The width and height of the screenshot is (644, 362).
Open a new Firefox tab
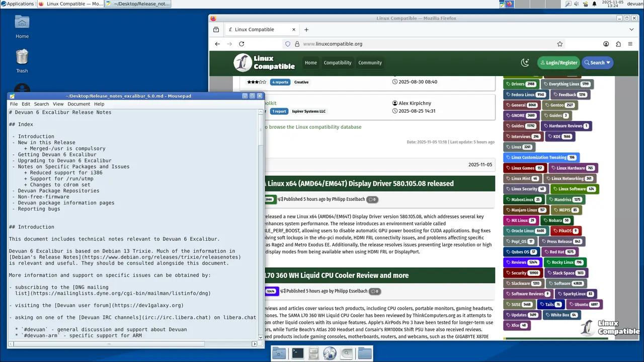306,30
